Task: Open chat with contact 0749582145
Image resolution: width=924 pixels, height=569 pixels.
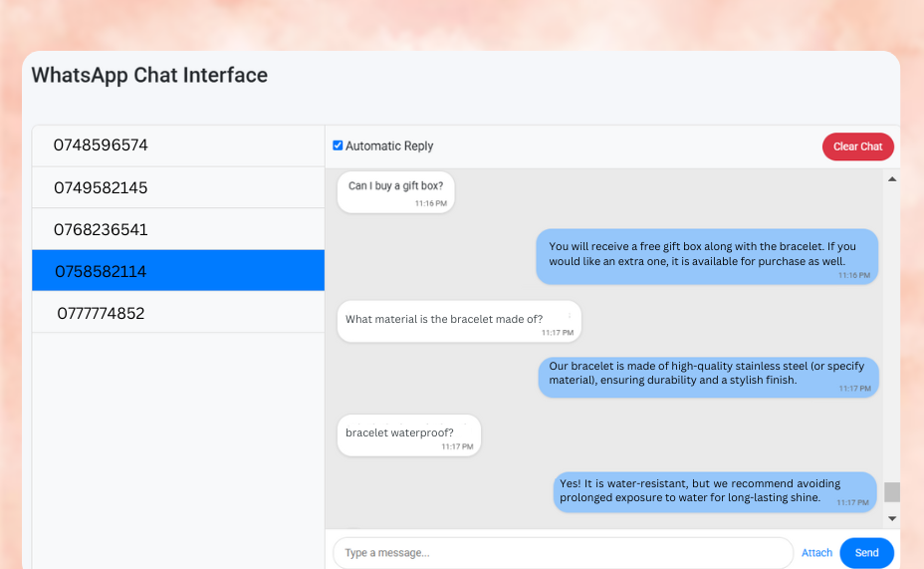Action: (178, 187)
